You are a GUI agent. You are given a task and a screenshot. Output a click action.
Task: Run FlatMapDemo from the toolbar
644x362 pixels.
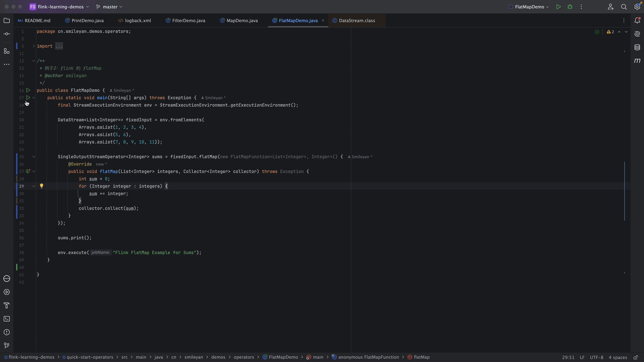point(558,7)
